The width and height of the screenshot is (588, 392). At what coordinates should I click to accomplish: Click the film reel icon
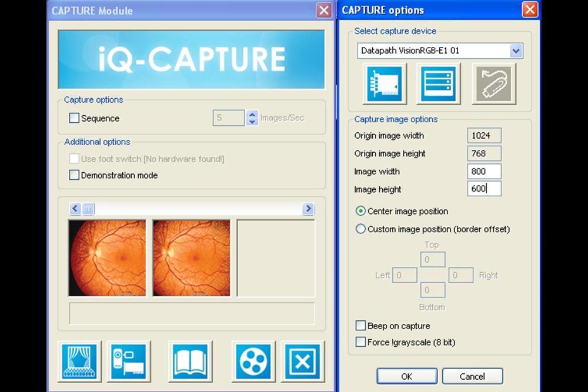(x=253, y=361)
